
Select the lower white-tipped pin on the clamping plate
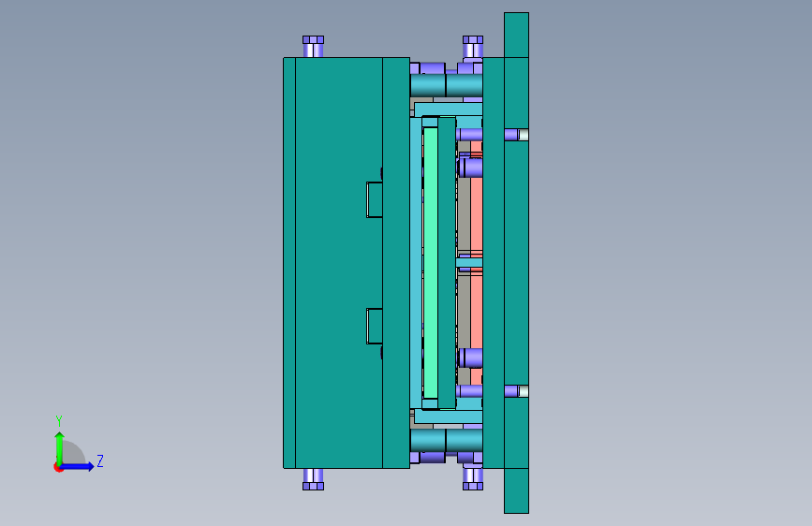coord(517,391)
